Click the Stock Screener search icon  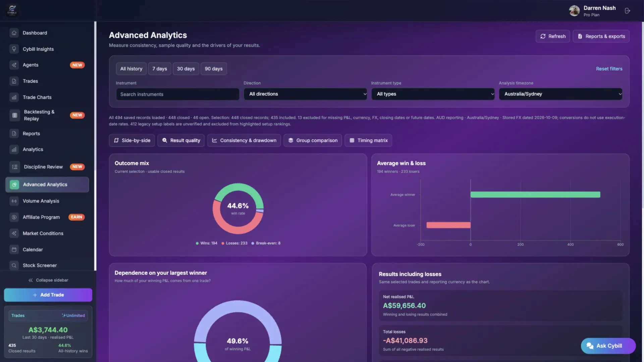(x=14, y=265)
